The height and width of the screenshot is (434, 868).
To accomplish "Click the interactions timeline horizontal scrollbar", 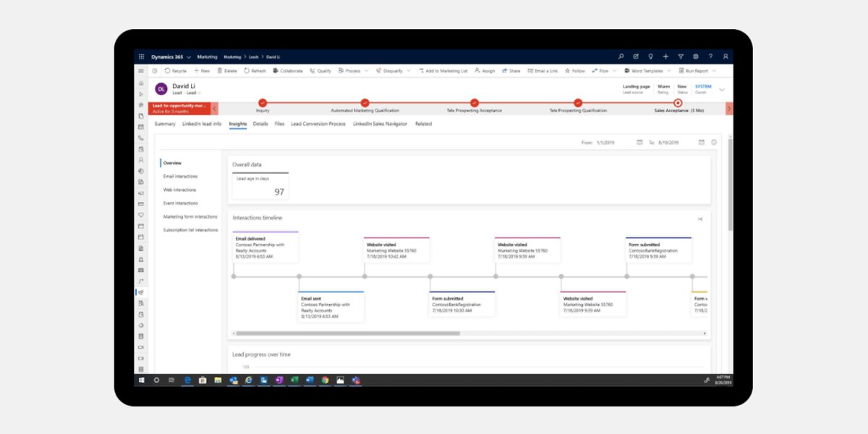I will (347, 333).
